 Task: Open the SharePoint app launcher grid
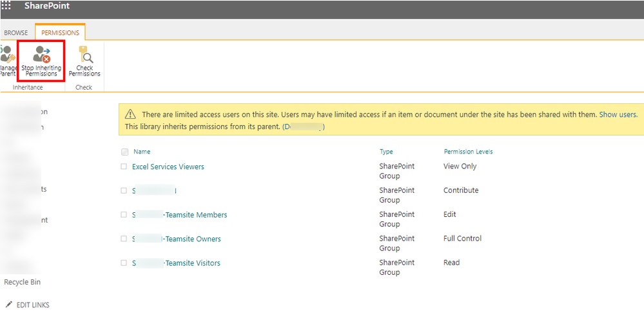pos(6,6)
